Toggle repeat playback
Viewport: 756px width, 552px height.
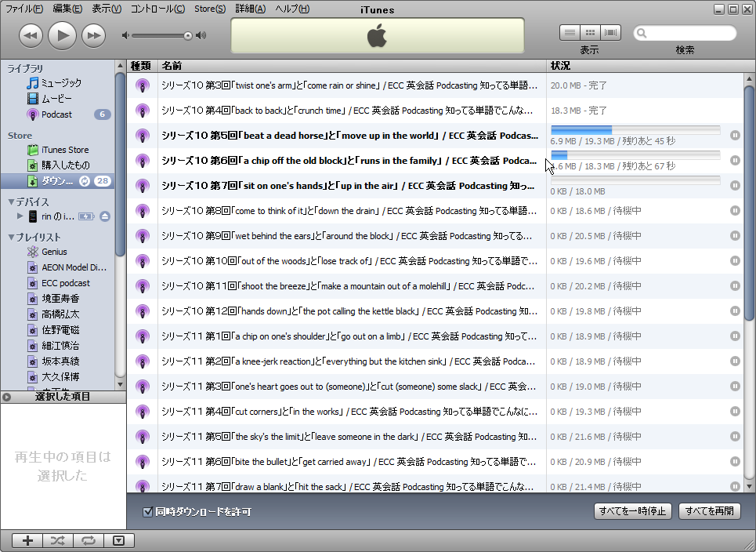[x=89, y=540]
